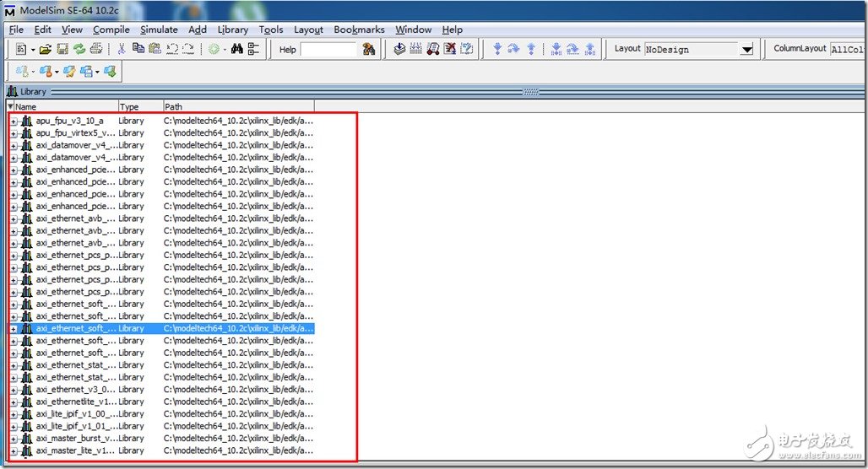The width and height of the screenshot is (868, 469).
Task: Open the Bookmarks menu
Action: pos(359,30)
